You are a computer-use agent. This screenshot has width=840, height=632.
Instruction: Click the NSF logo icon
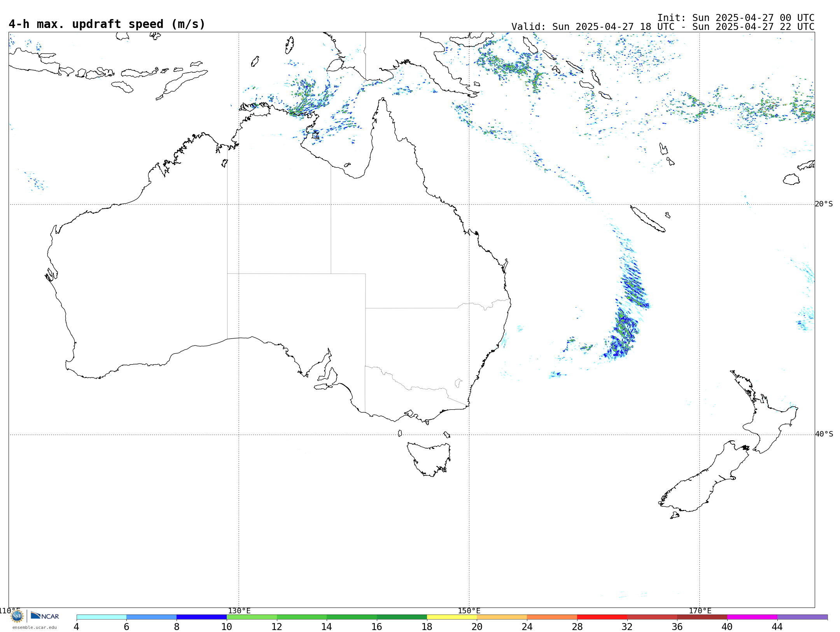(x=17, y=616)
